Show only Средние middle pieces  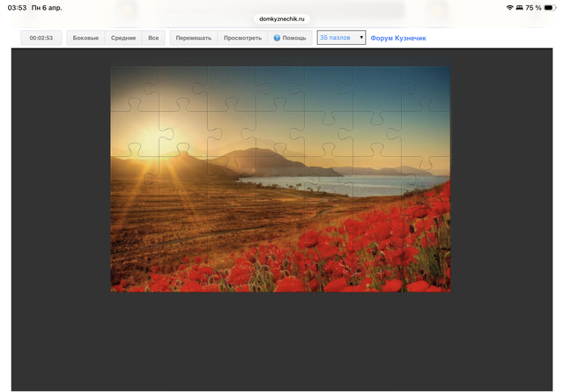123,39
